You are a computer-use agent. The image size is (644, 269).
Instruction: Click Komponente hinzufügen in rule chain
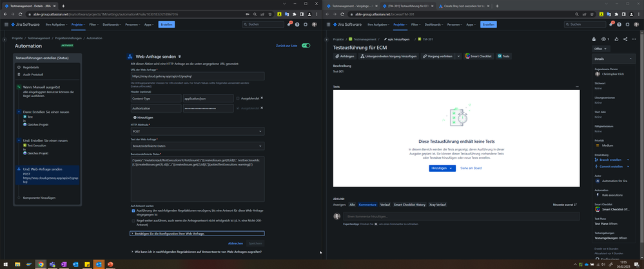[x=39, y=198]
